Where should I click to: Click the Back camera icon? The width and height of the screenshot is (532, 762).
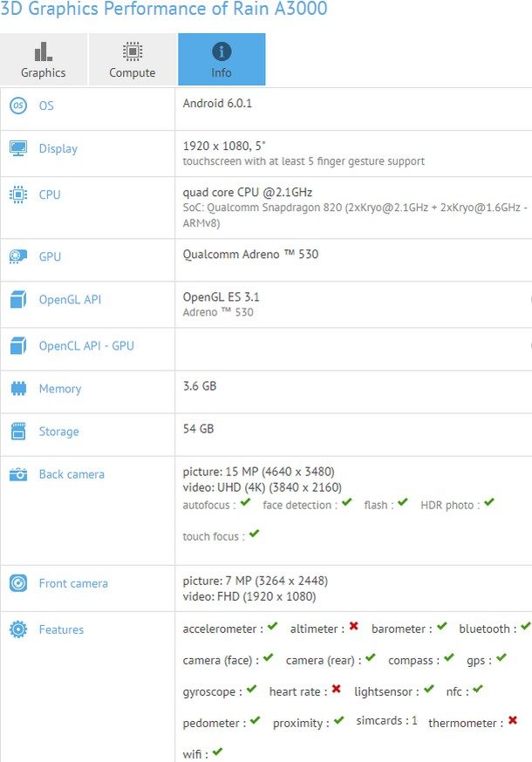tap(17, 474)
